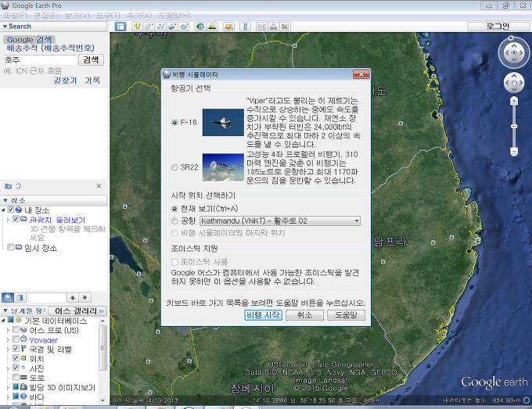Click the zoom out minus button
532x409 pixels.
[514, 152]
